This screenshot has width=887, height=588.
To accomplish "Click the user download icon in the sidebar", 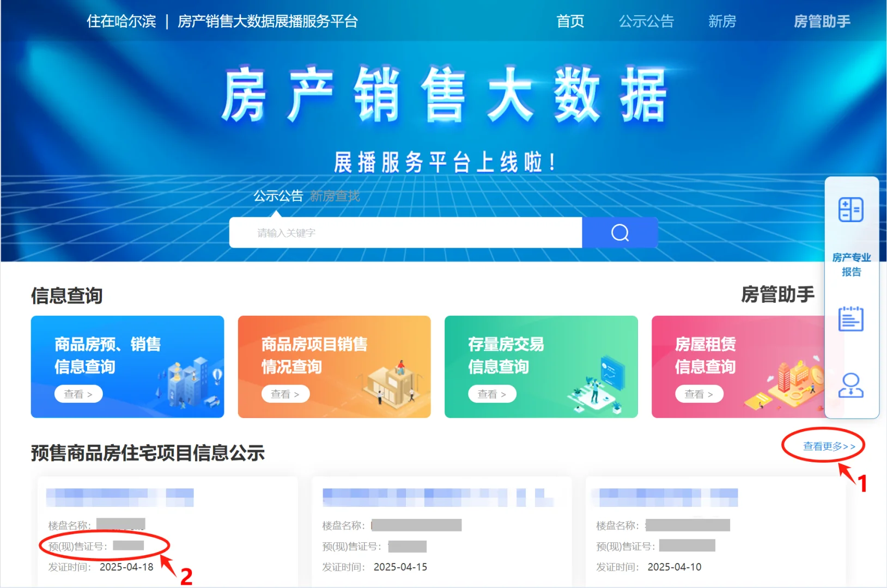I will coord(851,385).
